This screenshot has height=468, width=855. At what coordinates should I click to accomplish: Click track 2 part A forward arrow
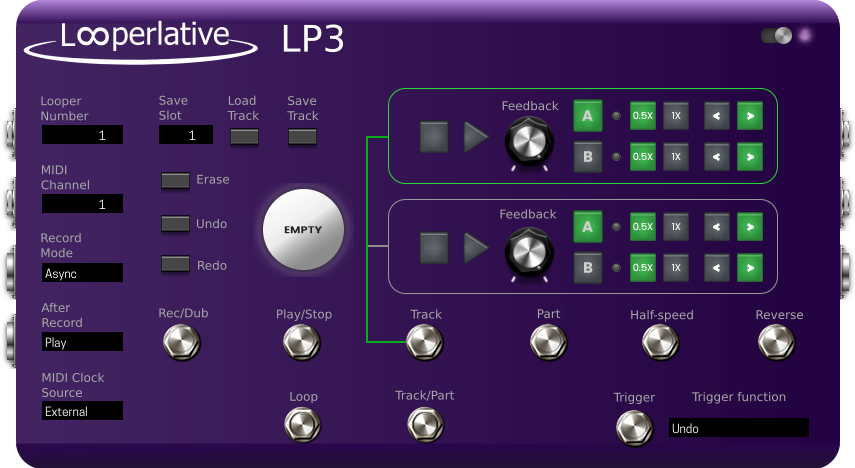tap(750, 226)
